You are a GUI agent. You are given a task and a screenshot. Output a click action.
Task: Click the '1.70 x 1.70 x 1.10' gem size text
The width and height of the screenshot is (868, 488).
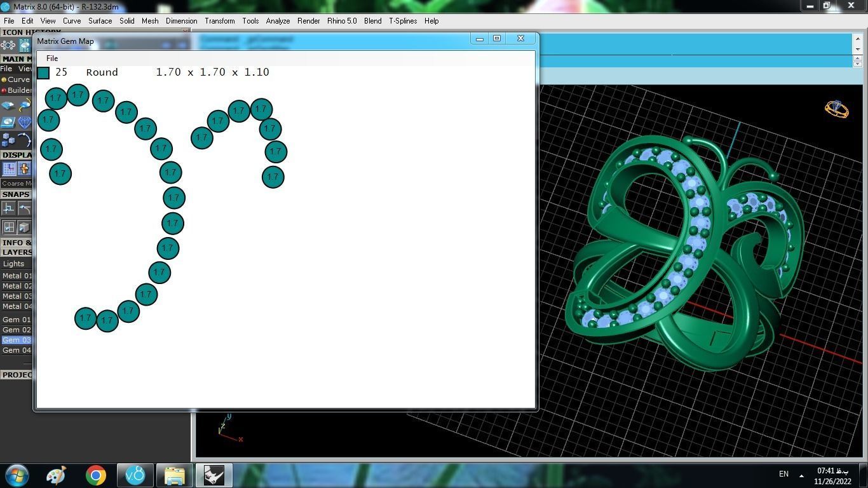pyautogui.click(x=212, y=72)
